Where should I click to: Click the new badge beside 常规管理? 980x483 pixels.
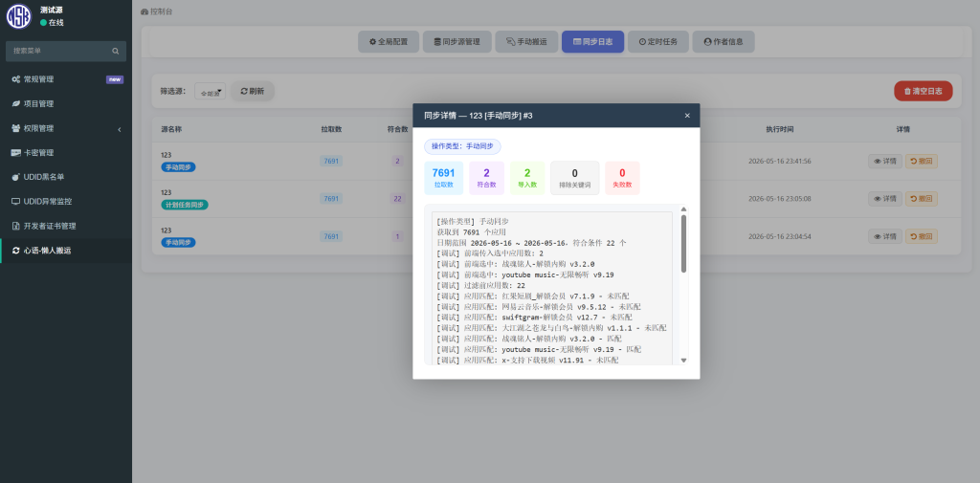tap(115, 79)
